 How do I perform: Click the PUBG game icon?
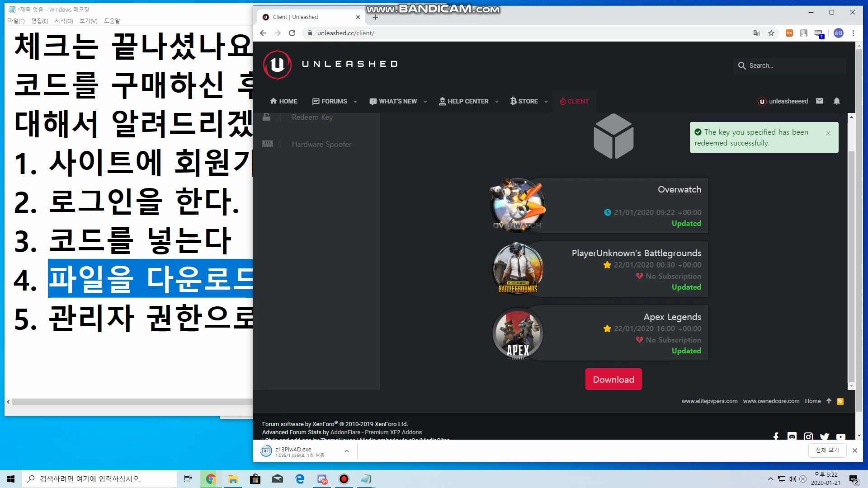pyautogui.click(x=517, y=269)
